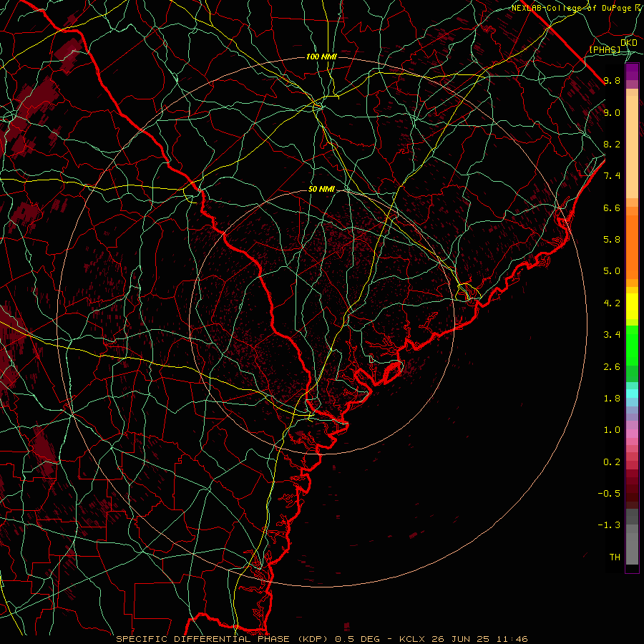Click the 8.2 scale value
Viewport: 644px width, 644px height.
(612, 145)
